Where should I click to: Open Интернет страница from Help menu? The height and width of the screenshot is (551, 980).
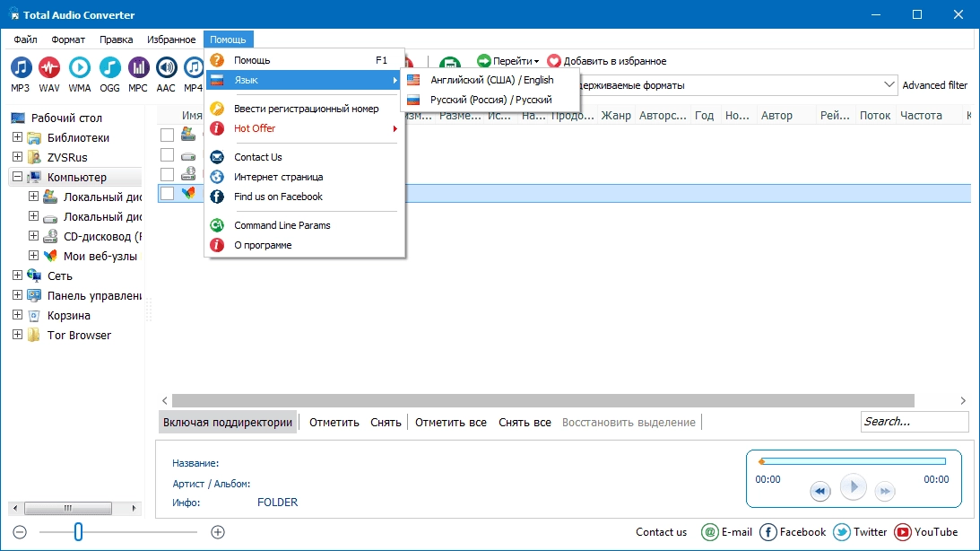(x=305, y=177)
